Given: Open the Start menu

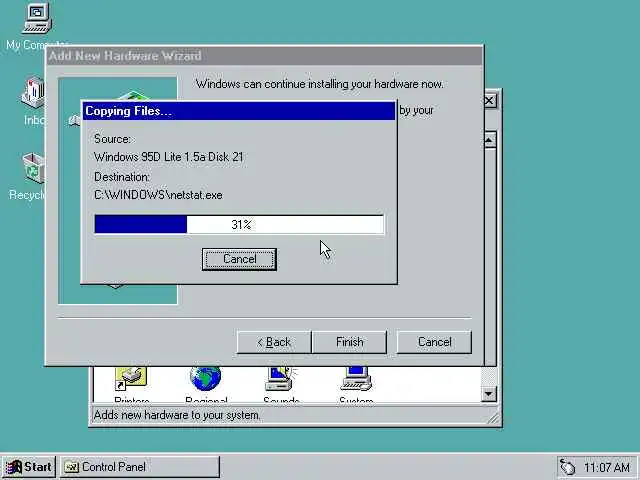Looking at the screenshot, I should click(x=29, y=467).
